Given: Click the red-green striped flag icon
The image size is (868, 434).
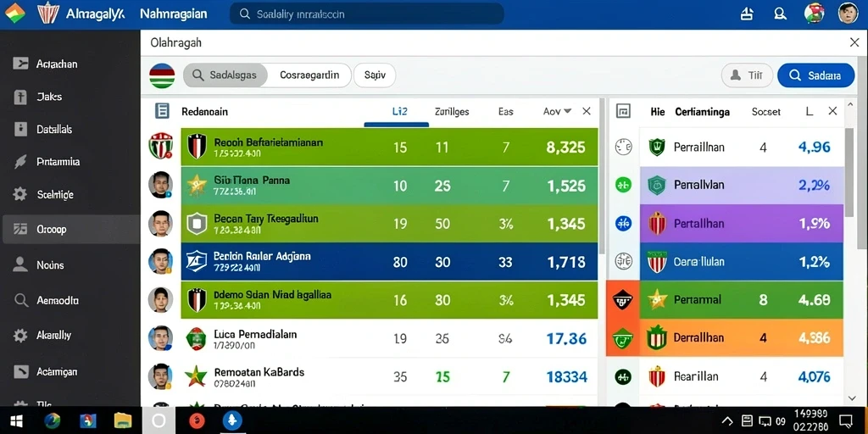Looking at the screenshot, I should [x=162, y=75].
